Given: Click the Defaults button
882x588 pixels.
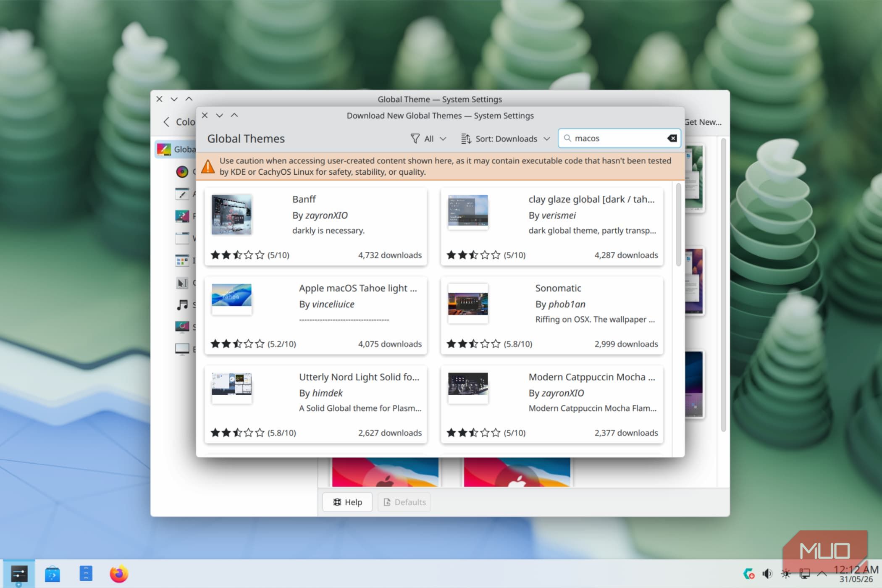Looking at the screenshot, I should tap(404, 502).
